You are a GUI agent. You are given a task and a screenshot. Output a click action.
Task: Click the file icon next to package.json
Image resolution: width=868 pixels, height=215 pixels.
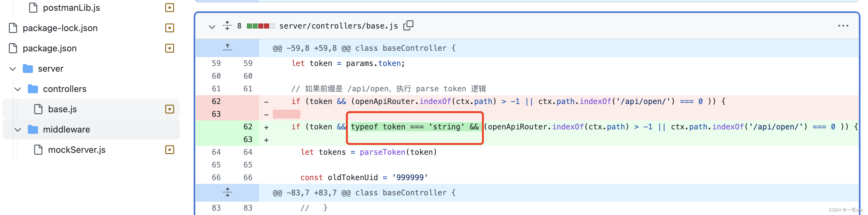(x=13, y=48)
